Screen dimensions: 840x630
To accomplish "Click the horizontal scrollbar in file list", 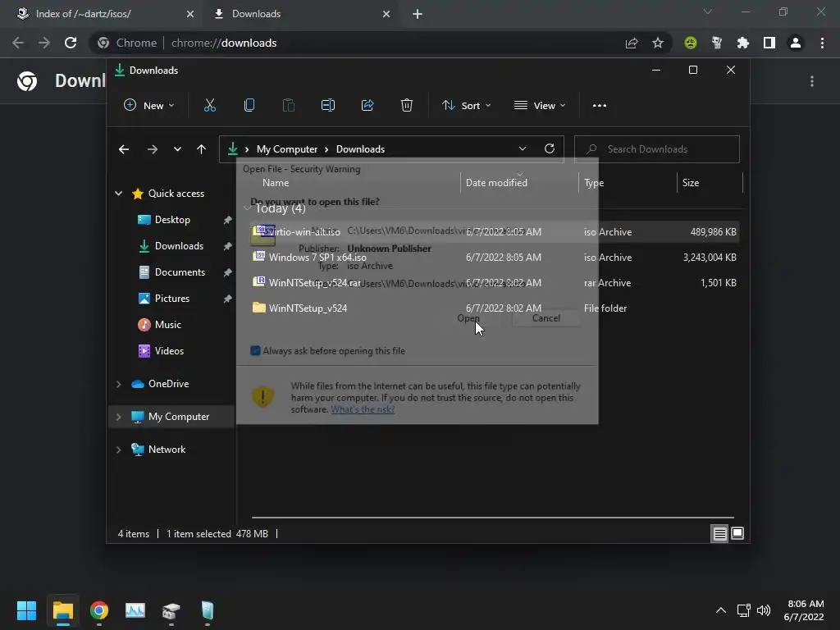I will click(492, 518).
